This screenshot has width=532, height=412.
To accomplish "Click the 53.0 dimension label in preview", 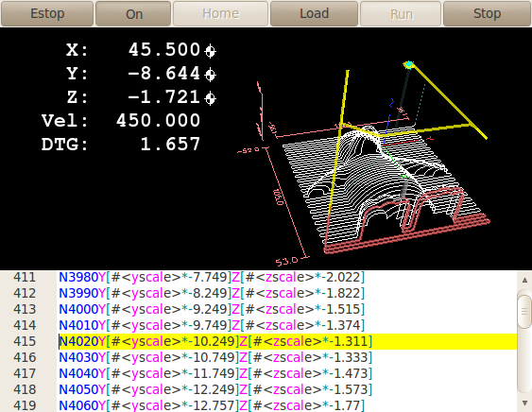I will click(x=286, y=261).
